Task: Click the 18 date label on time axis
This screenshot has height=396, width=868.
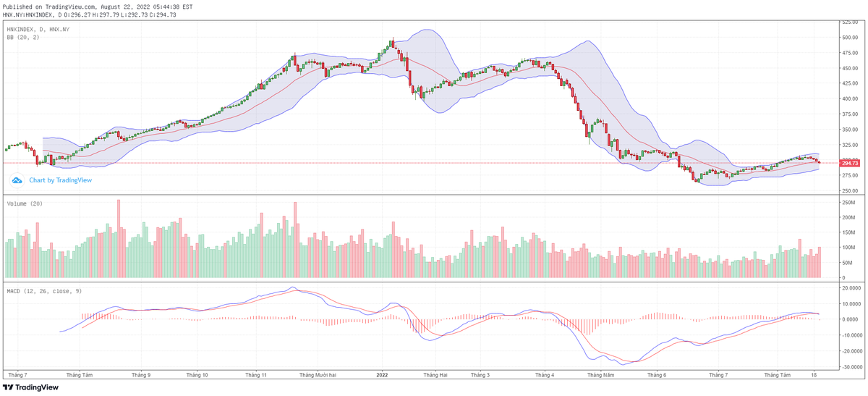Action: point(815,375)
